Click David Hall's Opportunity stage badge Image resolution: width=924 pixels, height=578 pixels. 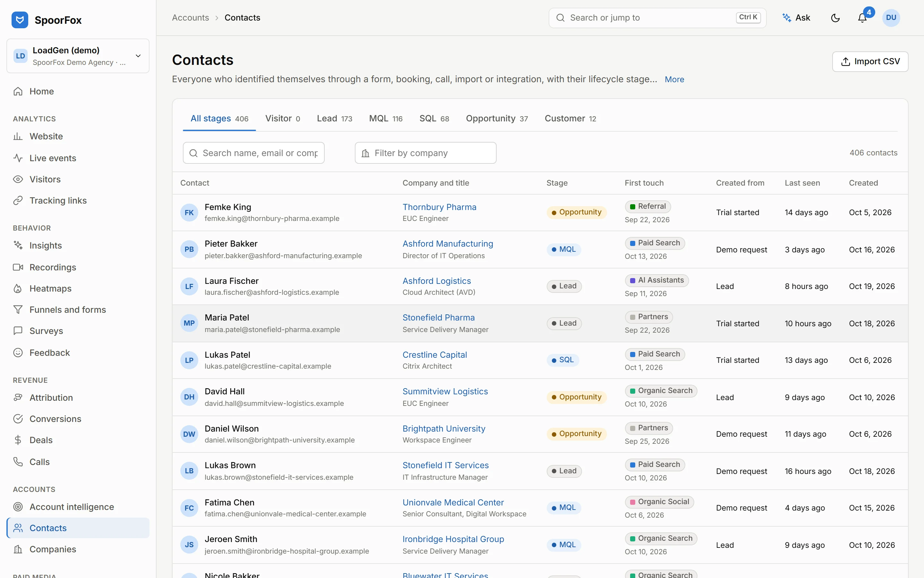pos(576,397)
